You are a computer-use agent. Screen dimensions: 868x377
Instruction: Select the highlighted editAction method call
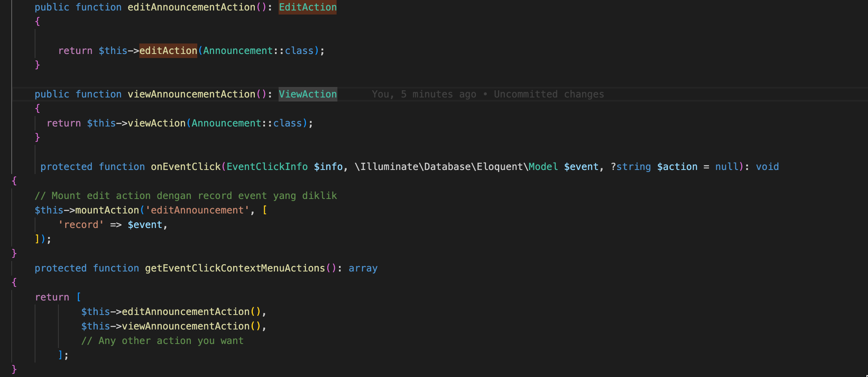(168, 51)
